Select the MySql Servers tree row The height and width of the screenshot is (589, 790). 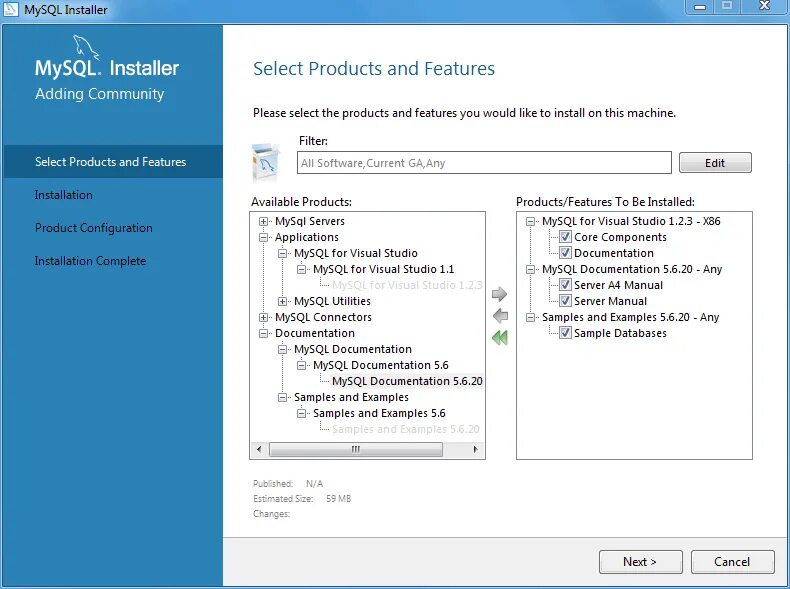click(310, 221)
